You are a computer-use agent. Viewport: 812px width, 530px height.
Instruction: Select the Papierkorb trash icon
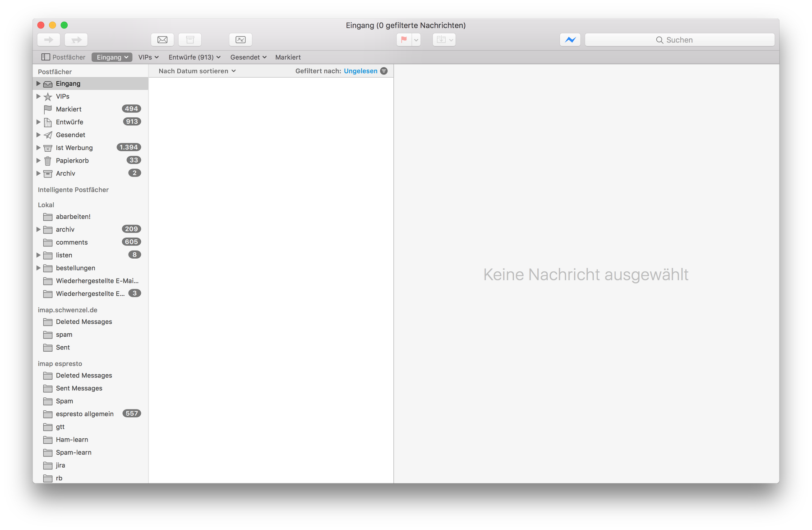(x=48, y=161)
